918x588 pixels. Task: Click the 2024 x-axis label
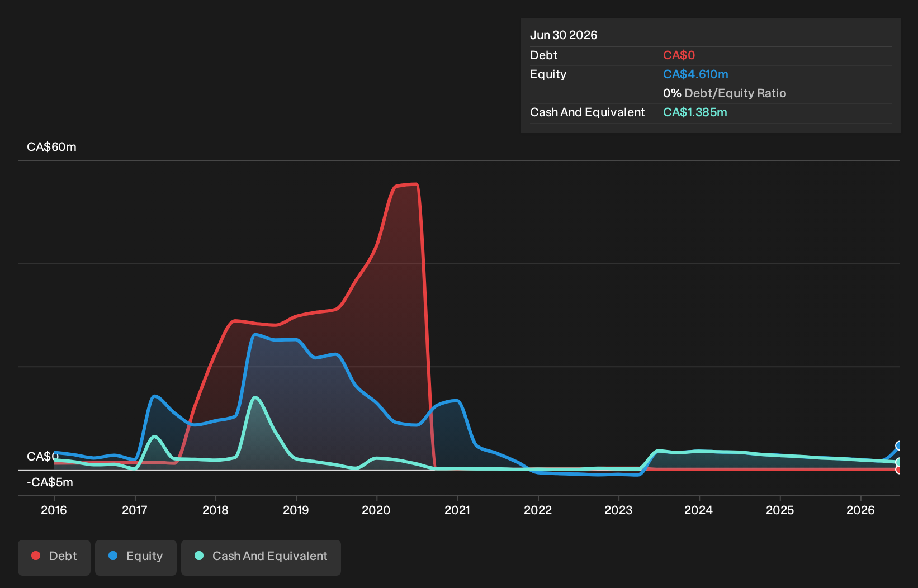[699, 510]
